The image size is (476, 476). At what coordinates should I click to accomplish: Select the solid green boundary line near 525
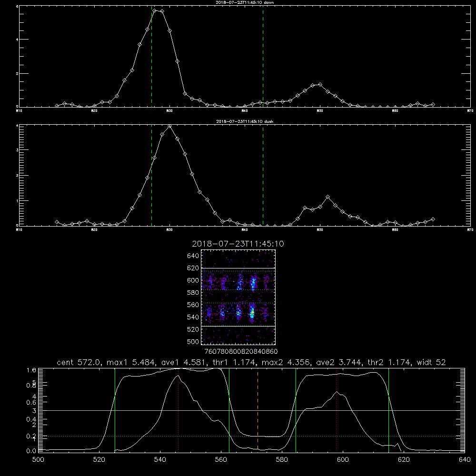(115, 410)
